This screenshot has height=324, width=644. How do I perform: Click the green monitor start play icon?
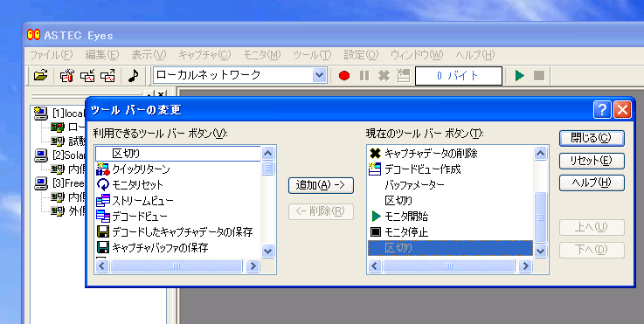point(520,76)
